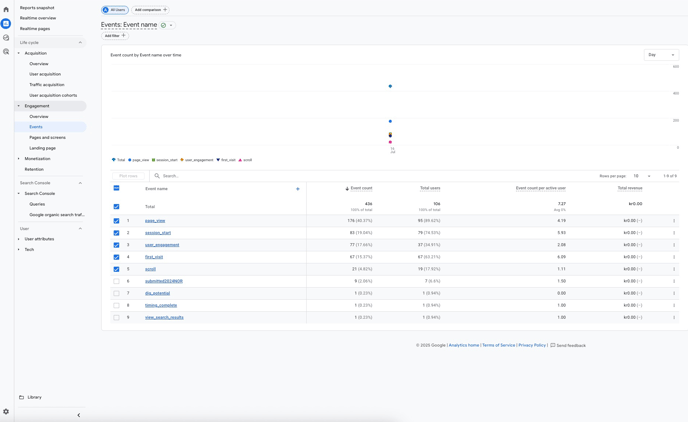
Task: Click the All Users segment badge icon
Action: (105, 10)
